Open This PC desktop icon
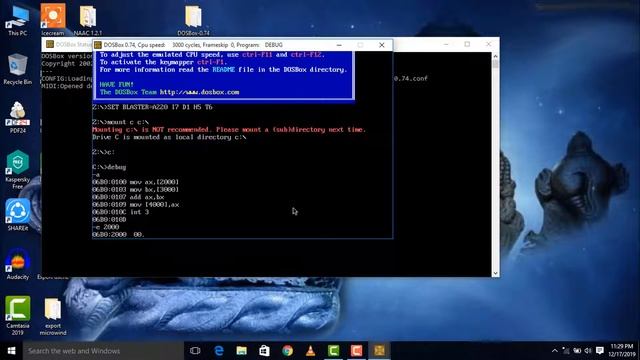The height and width of the screenshot is (360, 640). coord(18,21)
